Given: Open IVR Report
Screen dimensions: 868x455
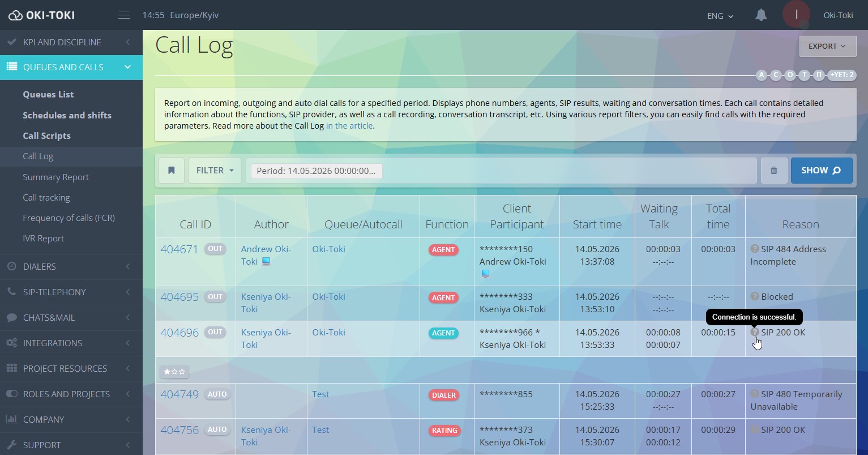Looking at the screenshot, I should pos(43,238).
